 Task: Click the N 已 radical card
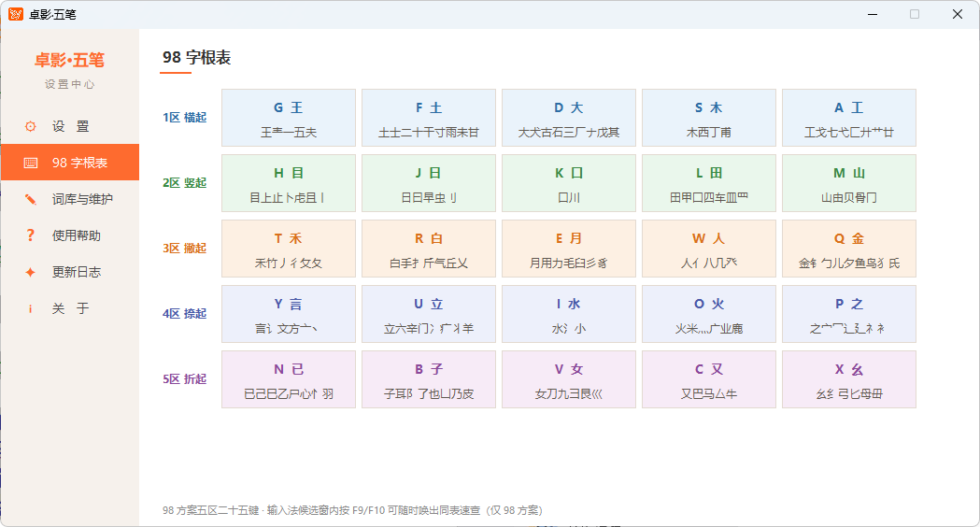click(289, 379)
